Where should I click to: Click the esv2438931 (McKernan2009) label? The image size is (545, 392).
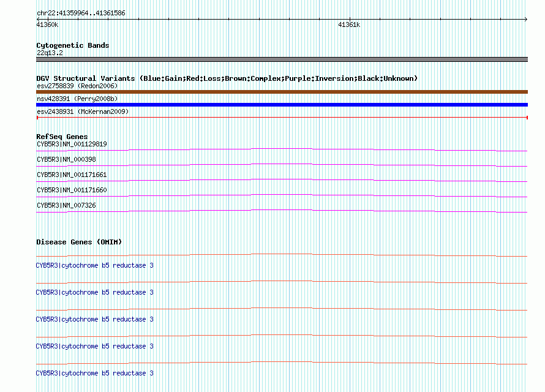83,112
